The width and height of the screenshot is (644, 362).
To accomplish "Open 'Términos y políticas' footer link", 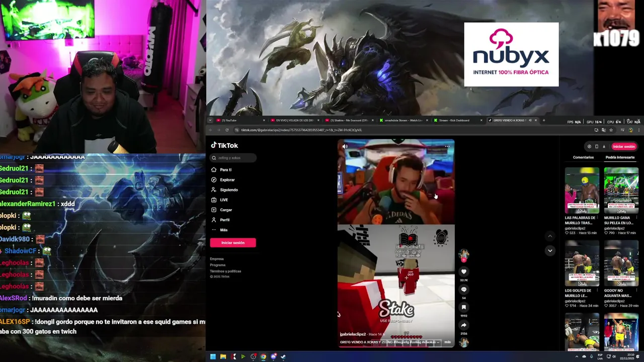I will point(225,271).
